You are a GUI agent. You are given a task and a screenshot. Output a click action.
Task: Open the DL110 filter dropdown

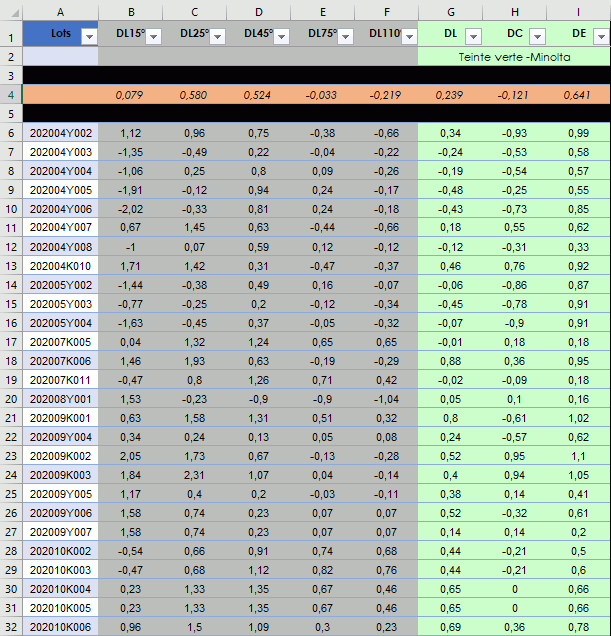[408, 36]
